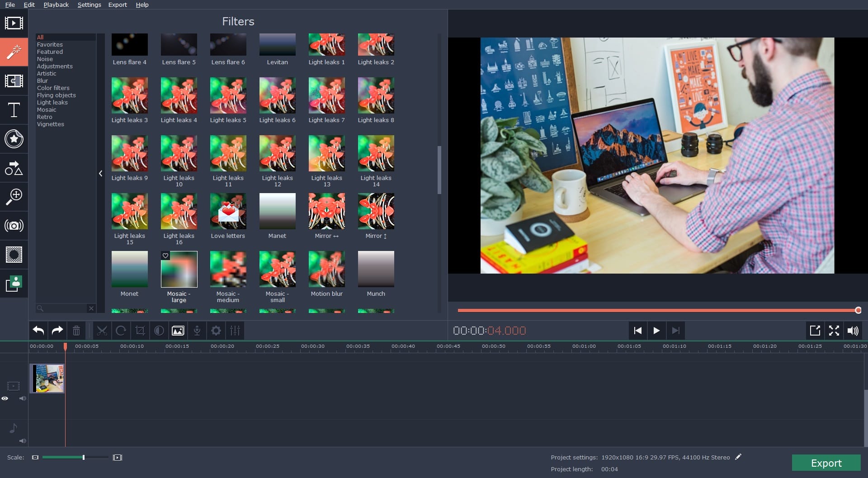
Task: Undo the last action
Action: tap(38, 331)
